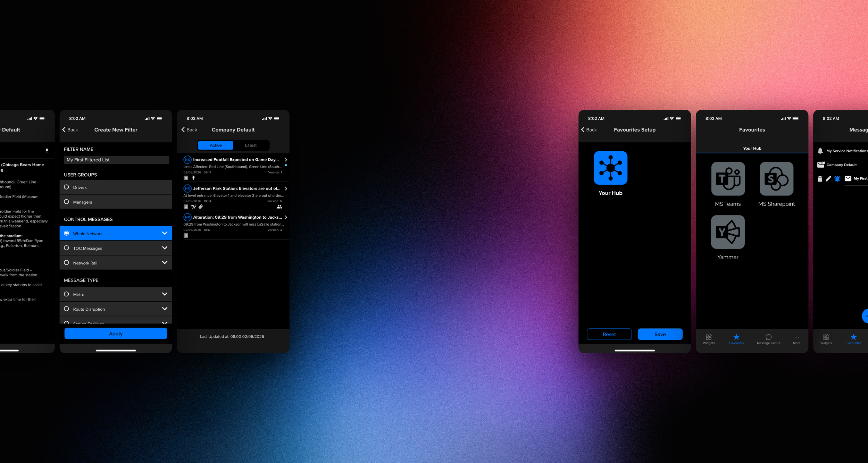Go Back from Favourites Setup
Image resolution: width=868 pixels, height=463 pixels.
click(589, 130)
